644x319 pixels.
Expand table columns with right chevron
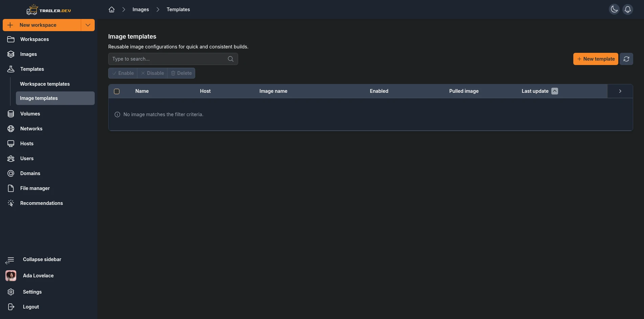[620, 91]
